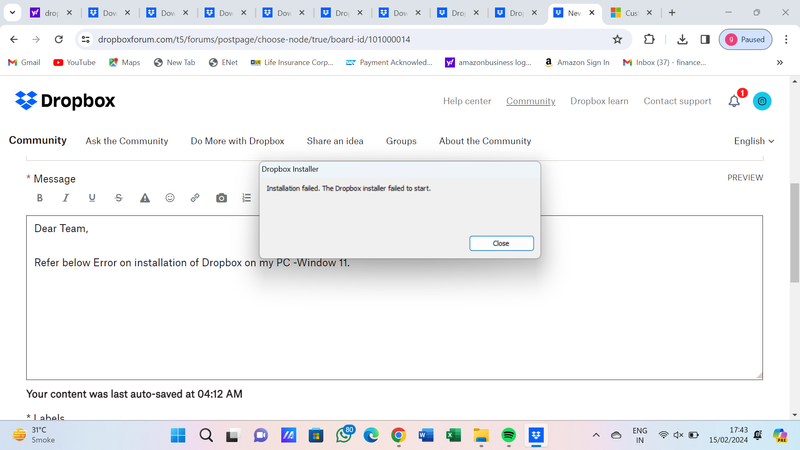Open Chrome downloads icon

[x=682, y=39]
